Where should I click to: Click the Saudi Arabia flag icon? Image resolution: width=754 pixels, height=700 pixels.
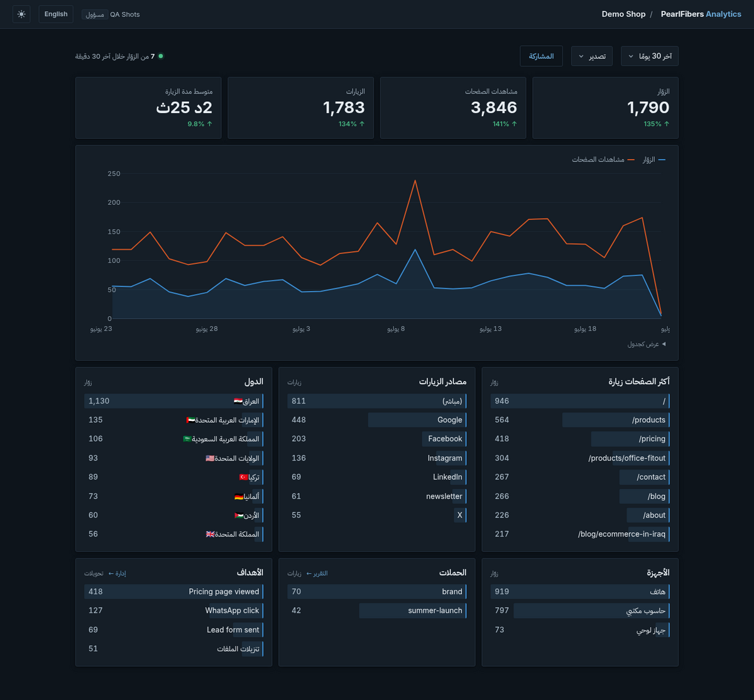[187, 439]
